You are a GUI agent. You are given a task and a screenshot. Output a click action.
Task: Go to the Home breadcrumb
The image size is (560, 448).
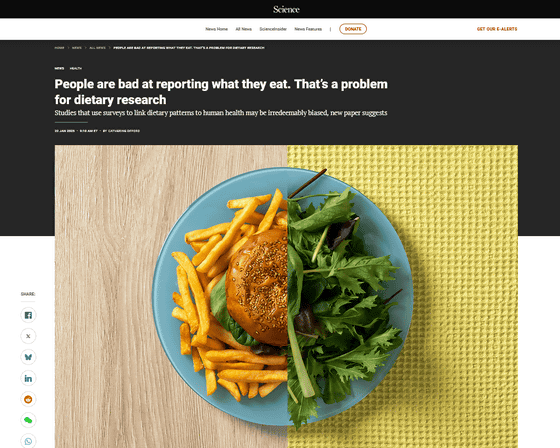tap(59, 48)
